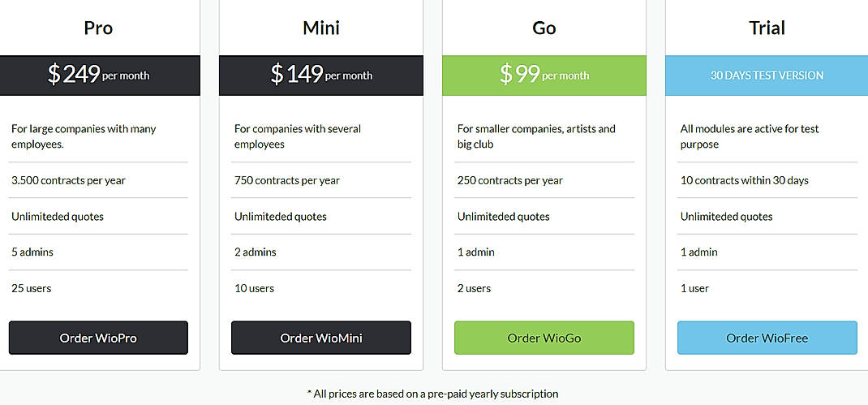The height and width of the screenshot is (405, 868).
Task: Click the 750 contracts per year text
Action: (287, 180)
